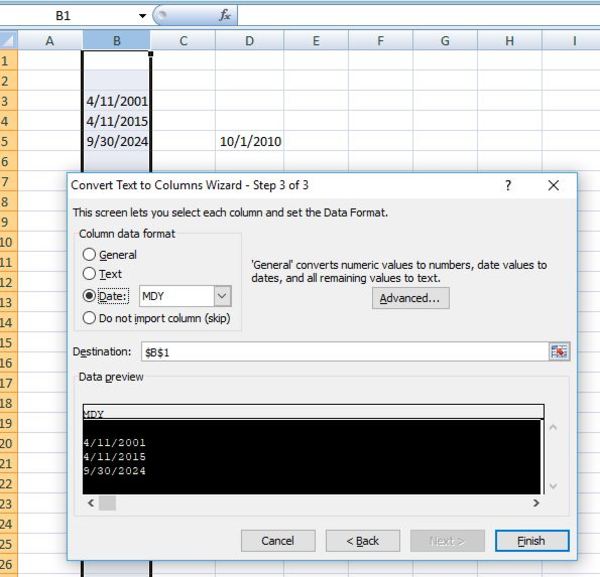
Task: Select row 3 header
Action: click(x=8, y=101)
